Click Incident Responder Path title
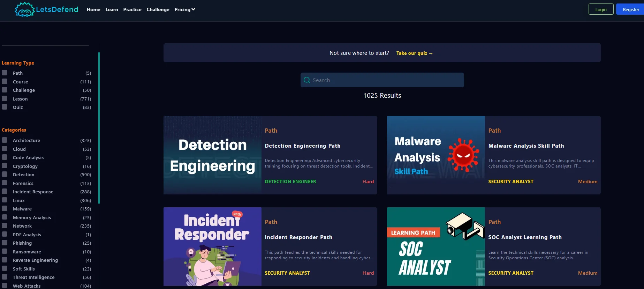644x289 pixels. click(x=298, y=237)
